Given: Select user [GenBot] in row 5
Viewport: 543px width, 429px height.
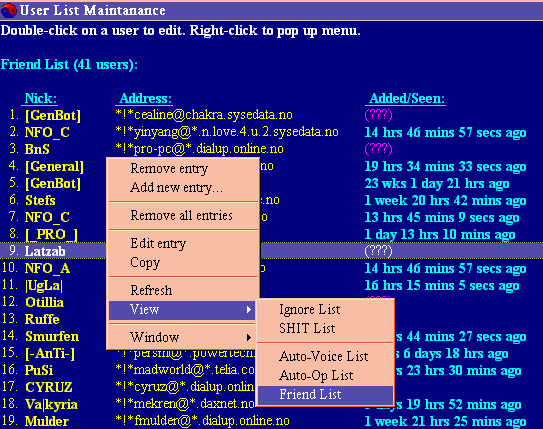Looking at the screenshot, I should click(53, 183).
